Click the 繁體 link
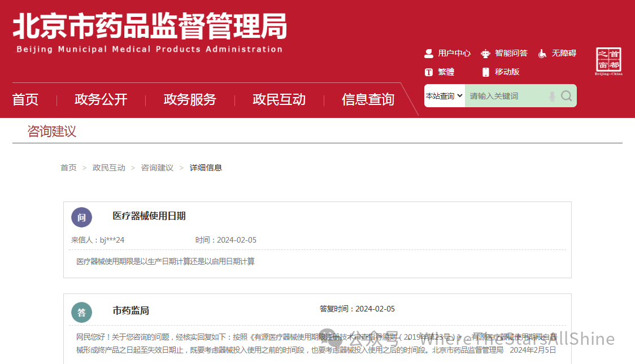The image size is (635, 364). [446, 72]
